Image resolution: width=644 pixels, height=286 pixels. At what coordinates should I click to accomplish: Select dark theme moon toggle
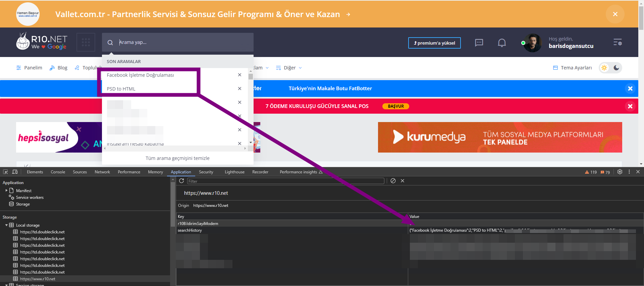tap(616, 68)
